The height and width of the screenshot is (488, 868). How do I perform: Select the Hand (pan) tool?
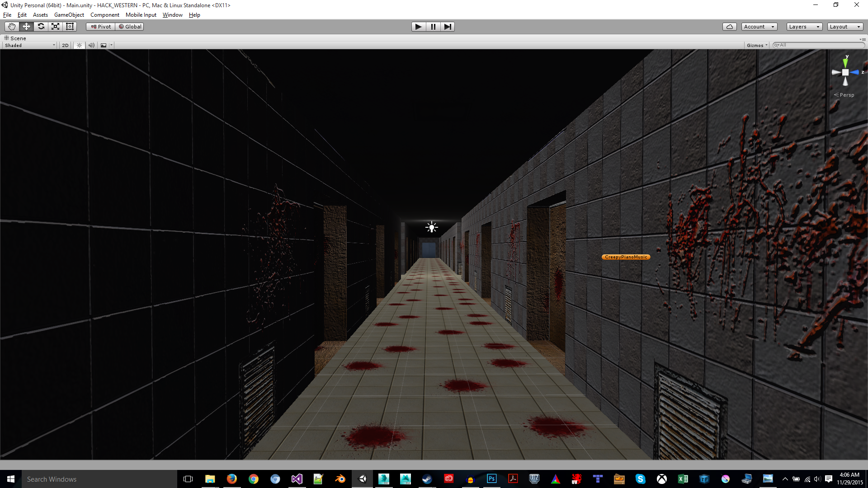point(12,27)
